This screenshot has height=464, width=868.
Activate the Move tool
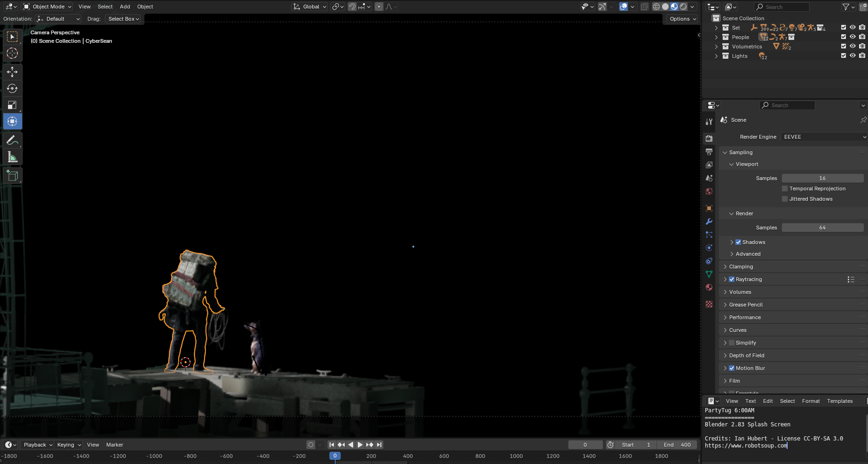(x=12, y=72)
